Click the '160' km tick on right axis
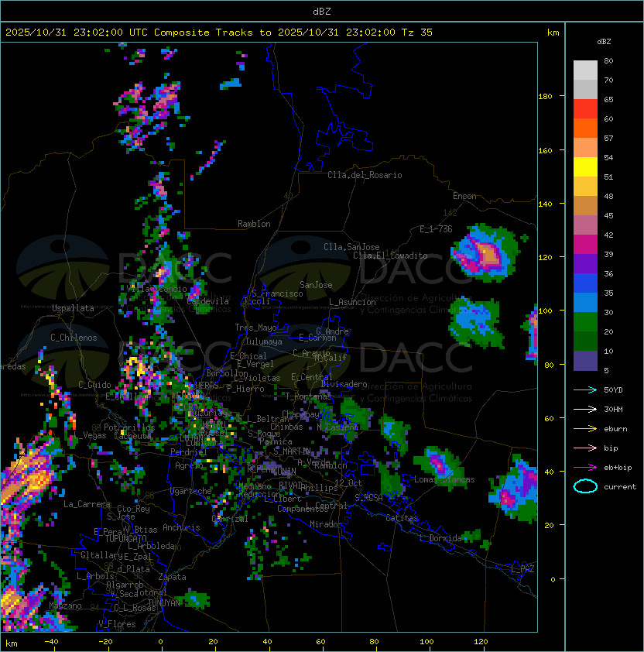 coord(545,150)
